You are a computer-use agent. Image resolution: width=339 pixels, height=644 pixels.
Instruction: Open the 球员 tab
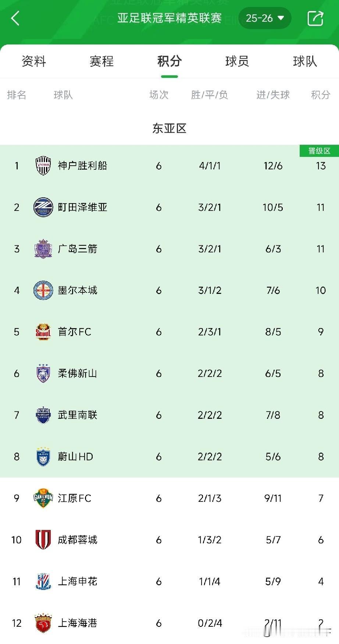click(x=237, y=61)
